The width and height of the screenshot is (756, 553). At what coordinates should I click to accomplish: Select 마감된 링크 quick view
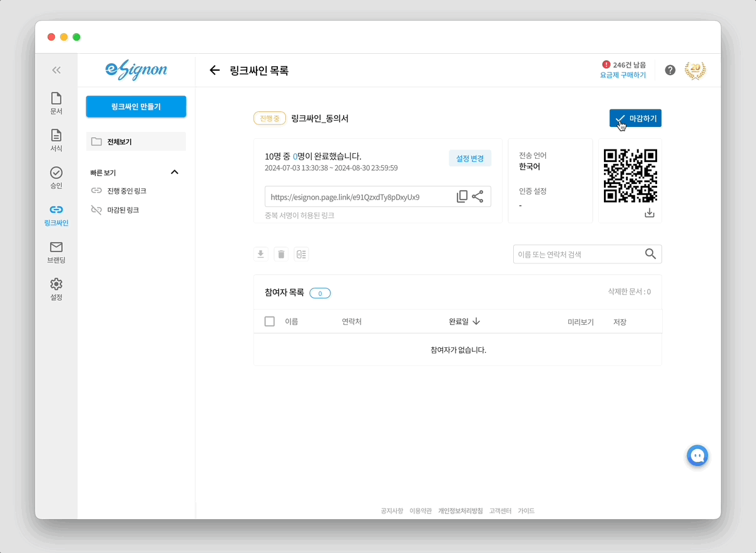point(115,210)
